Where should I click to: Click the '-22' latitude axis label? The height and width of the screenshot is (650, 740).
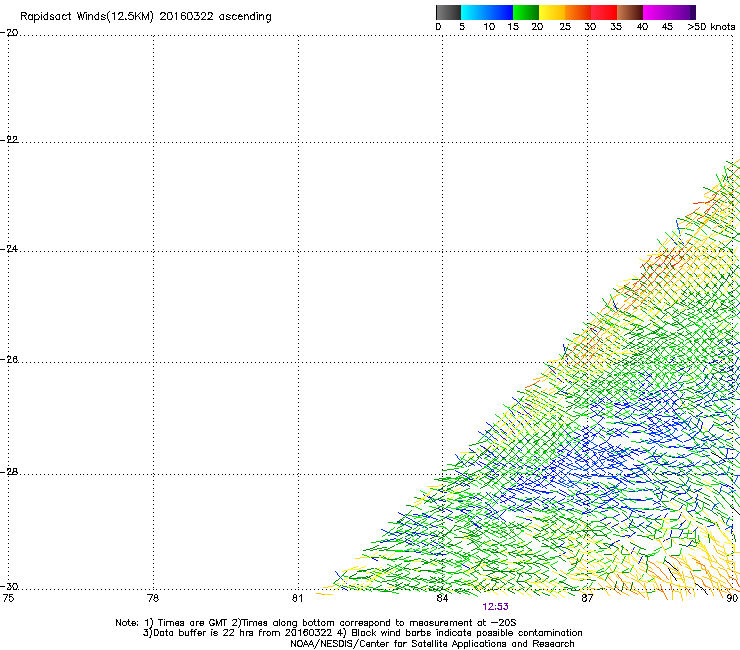pyautogui.click(x=9, y=140)
